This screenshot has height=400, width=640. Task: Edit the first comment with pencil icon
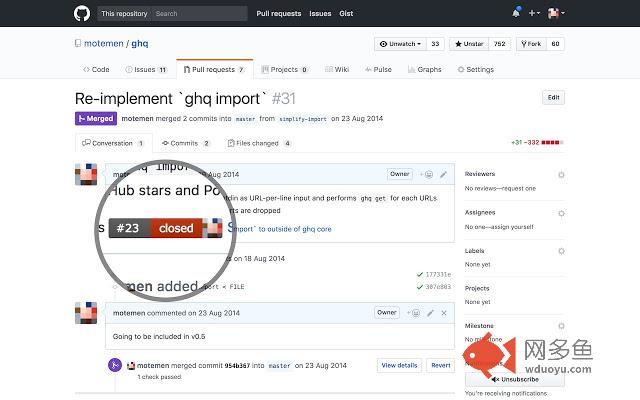443,174
